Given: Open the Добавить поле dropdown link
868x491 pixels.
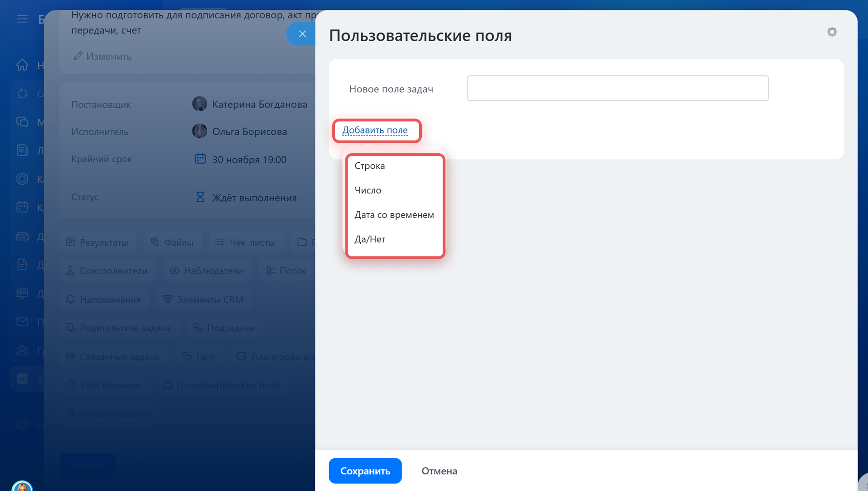Looking at the screenshot, I should coord(375,130).
